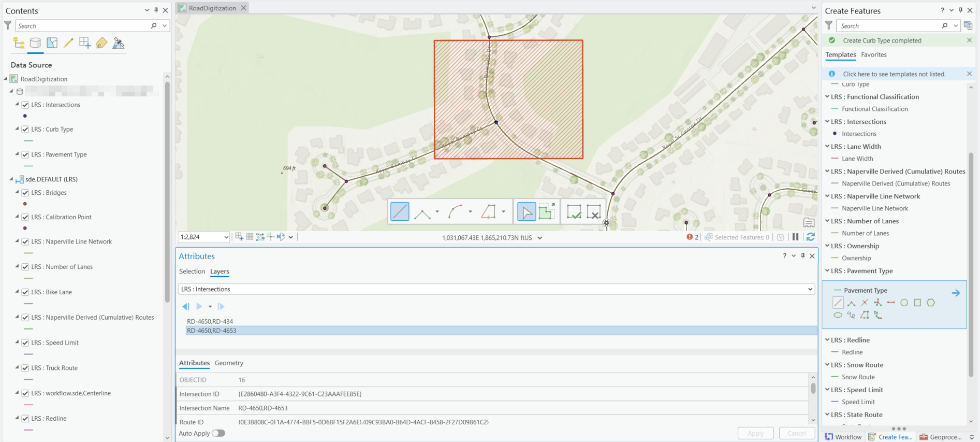This screenshot has height=442, width=980.
Task: Switch to the Selection tab in Attributes
Action: click(192, 271)
